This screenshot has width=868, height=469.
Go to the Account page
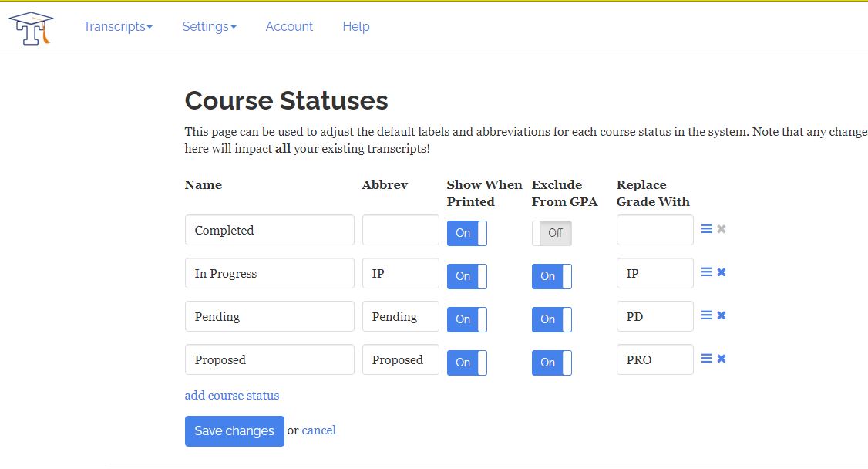click(289, 26)
